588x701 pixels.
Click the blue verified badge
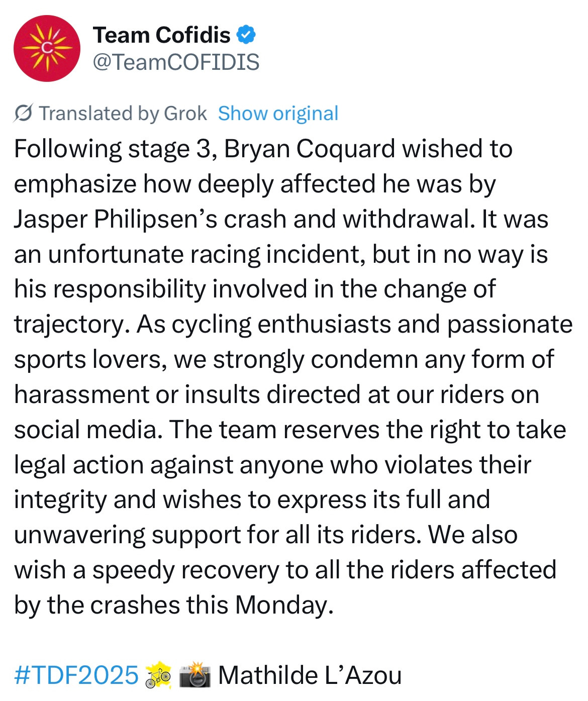pos(246,35)
